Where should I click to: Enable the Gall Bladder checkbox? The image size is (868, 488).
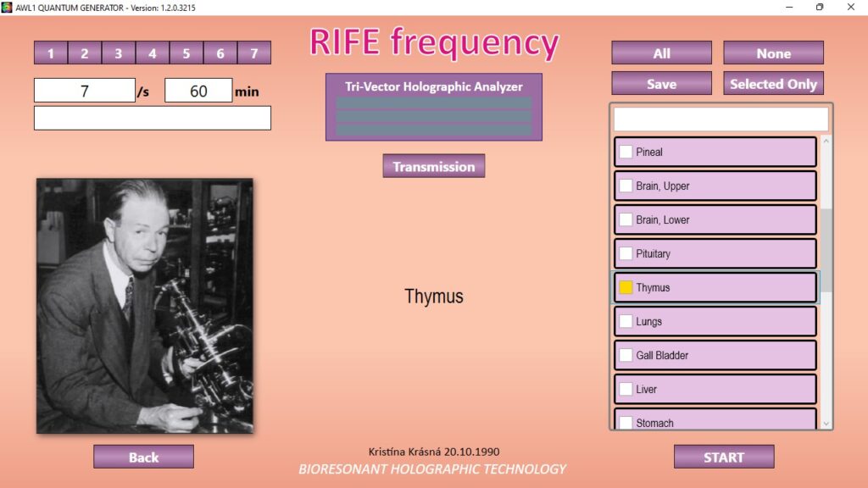tap(626, 356)
